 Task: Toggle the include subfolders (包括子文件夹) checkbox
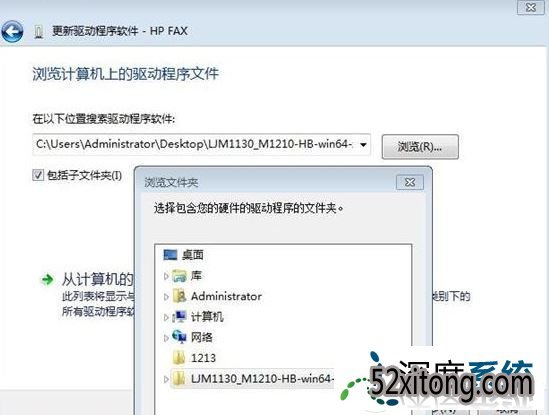tap(38, 175)
